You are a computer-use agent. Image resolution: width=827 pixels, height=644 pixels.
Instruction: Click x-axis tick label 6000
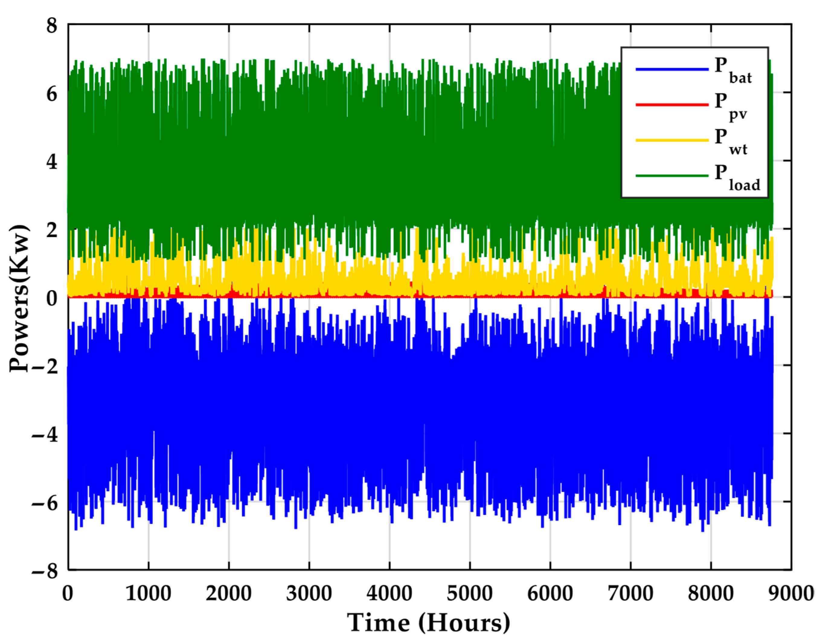tap(550, 593)
